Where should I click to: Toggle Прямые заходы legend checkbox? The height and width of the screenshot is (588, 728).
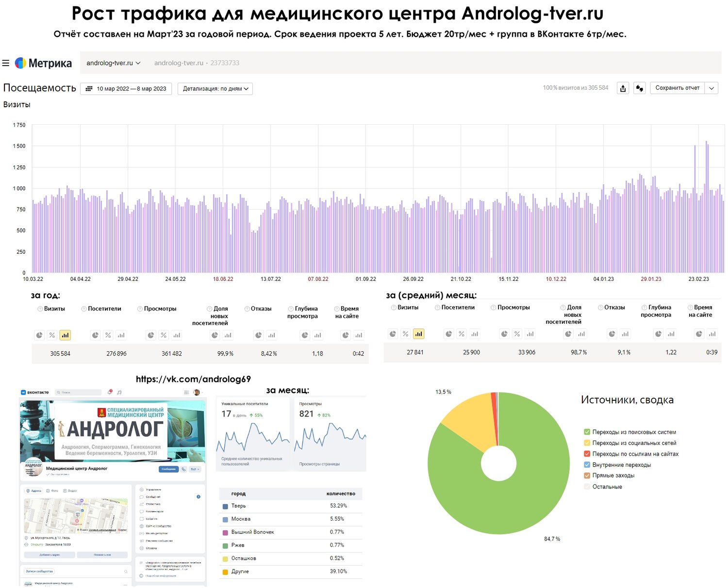(587, 475)
